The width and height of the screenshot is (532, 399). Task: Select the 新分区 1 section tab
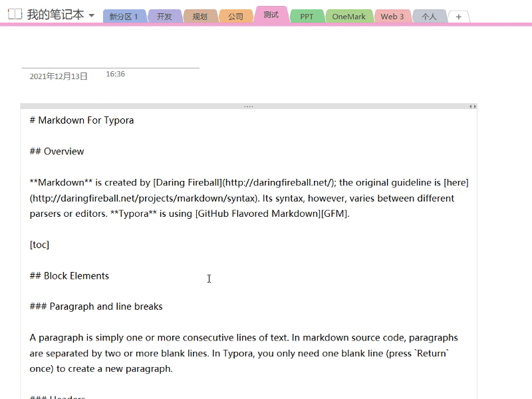123,16
